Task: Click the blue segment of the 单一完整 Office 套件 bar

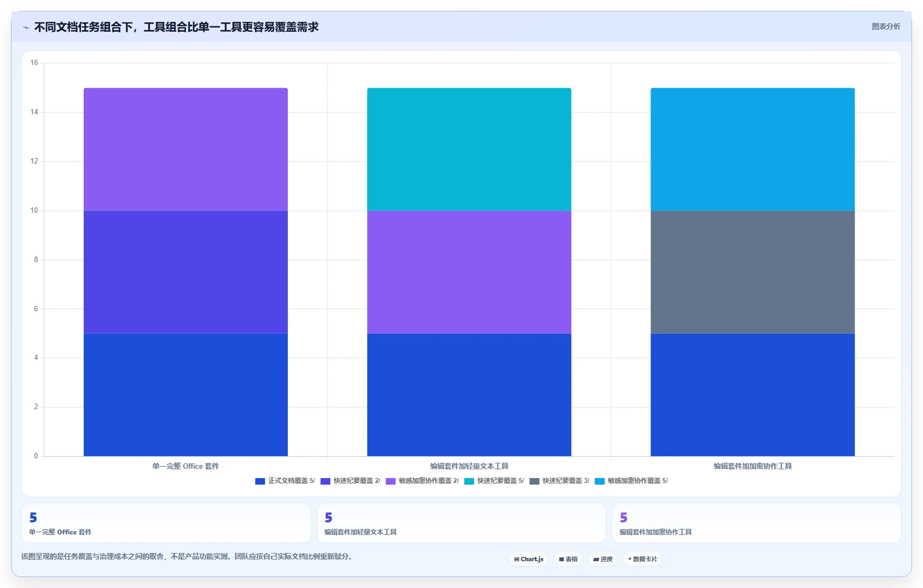Action: click(185, 394)
